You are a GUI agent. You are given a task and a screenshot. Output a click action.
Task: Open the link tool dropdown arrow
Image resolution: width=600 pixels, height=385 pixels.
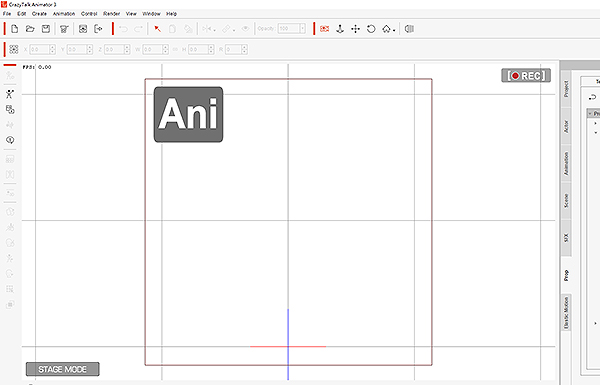coord(233,30)
